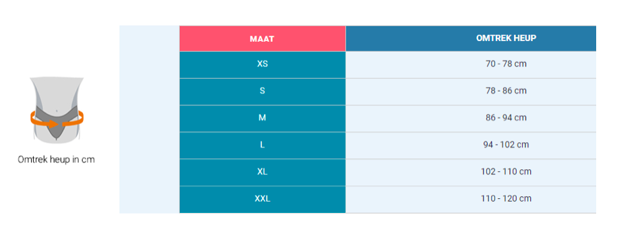
Task: Pick the XXL size cell
Action: pos(263,199)
